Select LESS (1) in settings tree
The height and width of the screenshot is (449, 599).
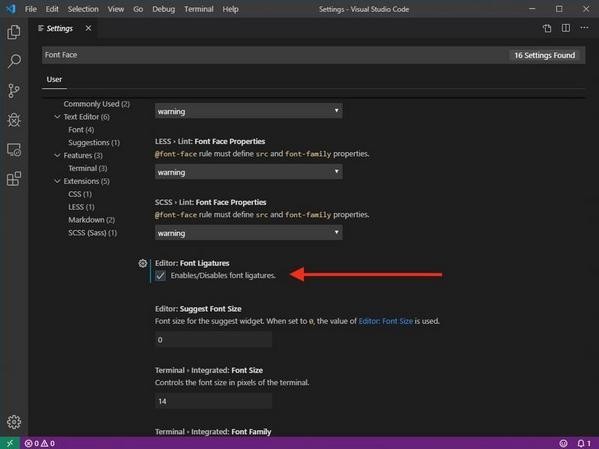(x=81, y=207)
